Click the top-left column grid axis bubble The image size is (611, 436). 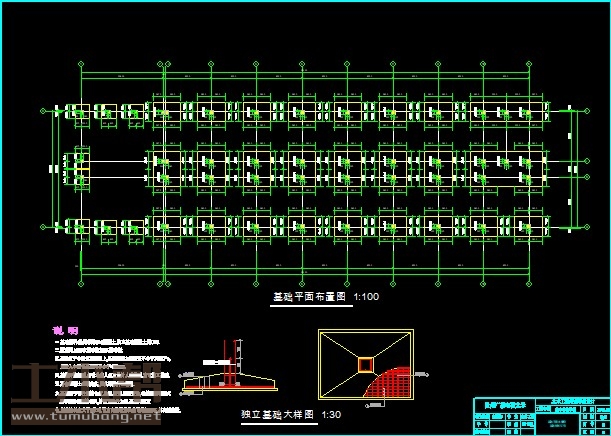[x=80, y=66]
